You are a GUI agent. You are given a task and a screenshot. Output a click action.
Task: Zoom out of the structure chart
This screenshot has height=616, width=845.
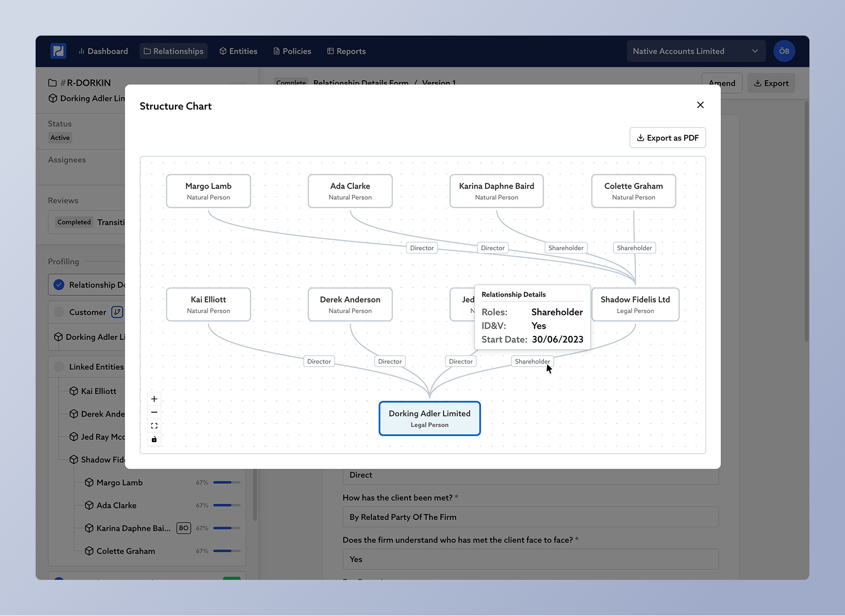point(154,412)
